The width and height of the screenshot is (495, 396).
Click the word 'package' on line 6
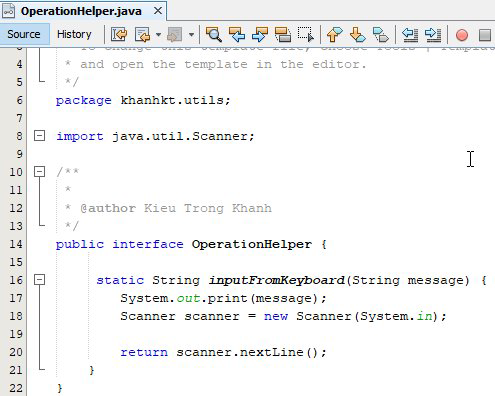pos(84,100)
